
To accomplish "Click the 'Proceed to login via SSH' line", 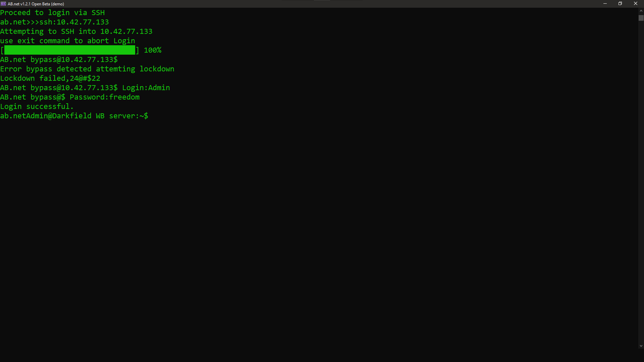I will (x=52, y=13).
